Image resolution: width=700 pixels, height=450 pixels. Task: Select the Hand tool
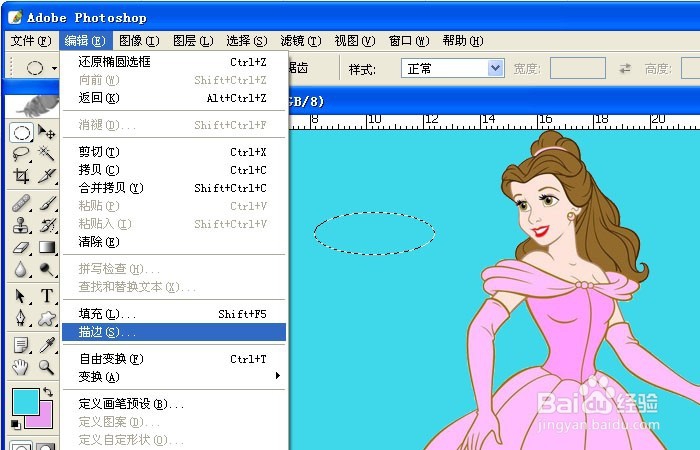click(x=21, y=367)
